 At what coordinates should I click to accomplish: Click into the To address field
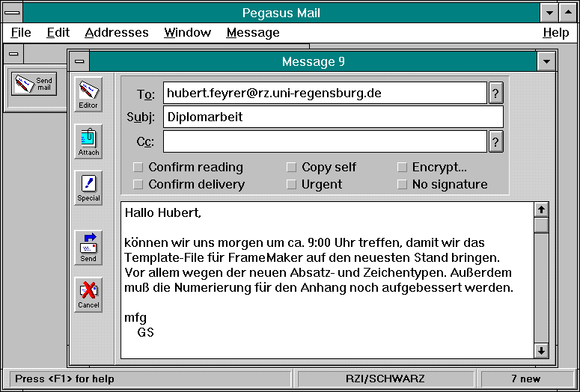(325, 94)
